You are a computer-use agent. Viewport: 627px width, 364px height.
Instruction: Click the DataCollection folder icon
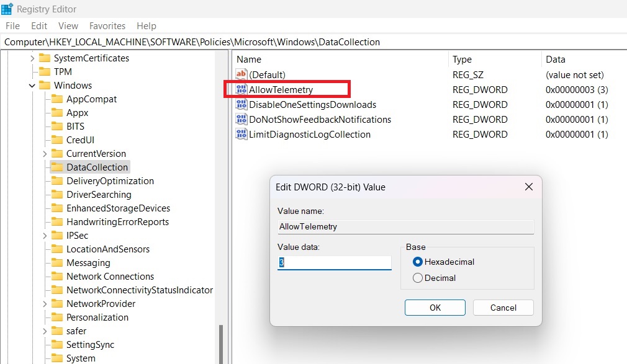coord(58,167)
